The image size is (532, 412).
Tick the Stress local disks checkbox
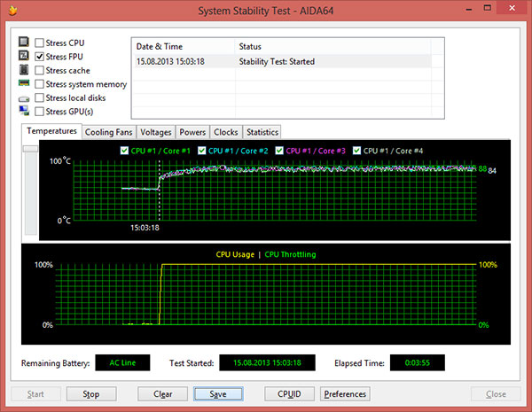point(39,97)
